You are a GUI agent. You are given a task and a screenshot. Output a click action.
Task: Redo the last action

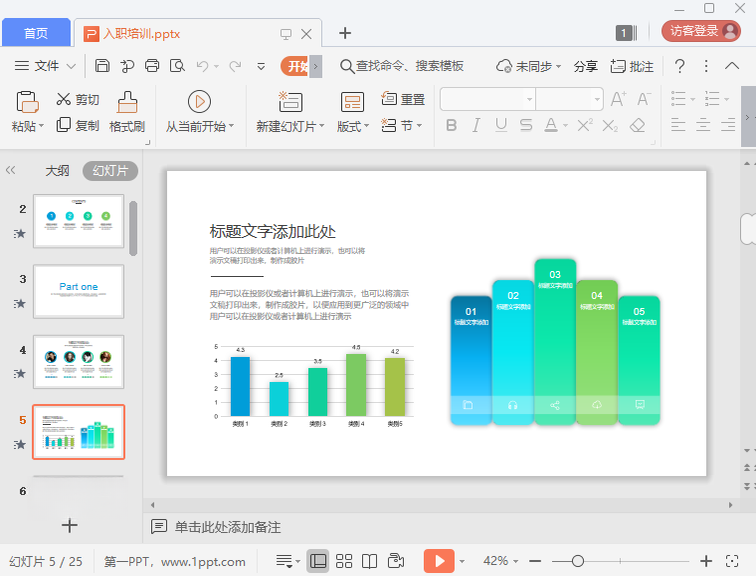(235, 66)
